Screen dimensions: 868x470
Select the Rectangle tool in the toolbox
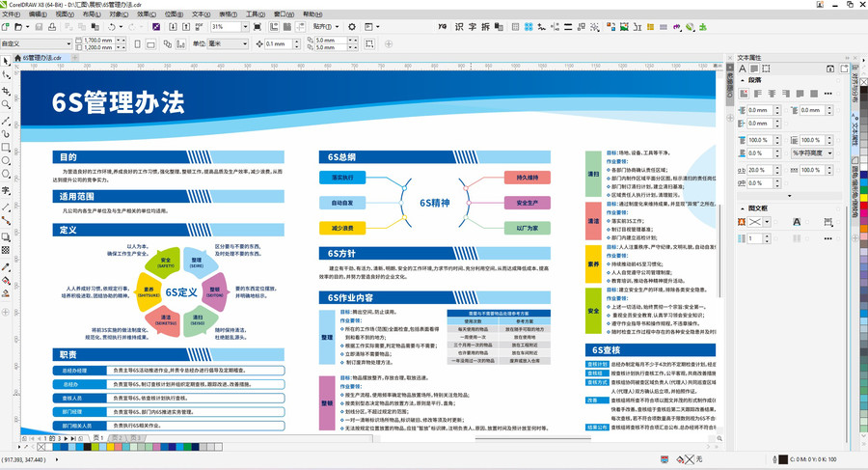[6, 148]
